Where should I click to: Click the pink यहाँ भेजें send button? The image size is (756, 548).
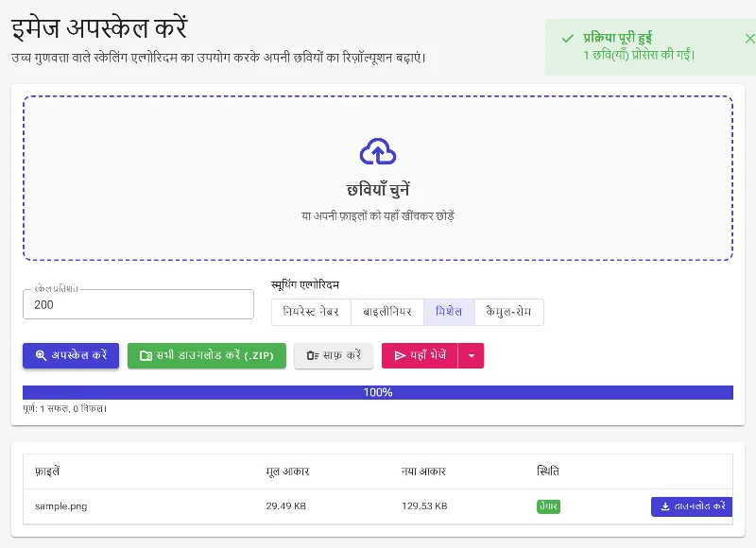(x=420, y=355)
